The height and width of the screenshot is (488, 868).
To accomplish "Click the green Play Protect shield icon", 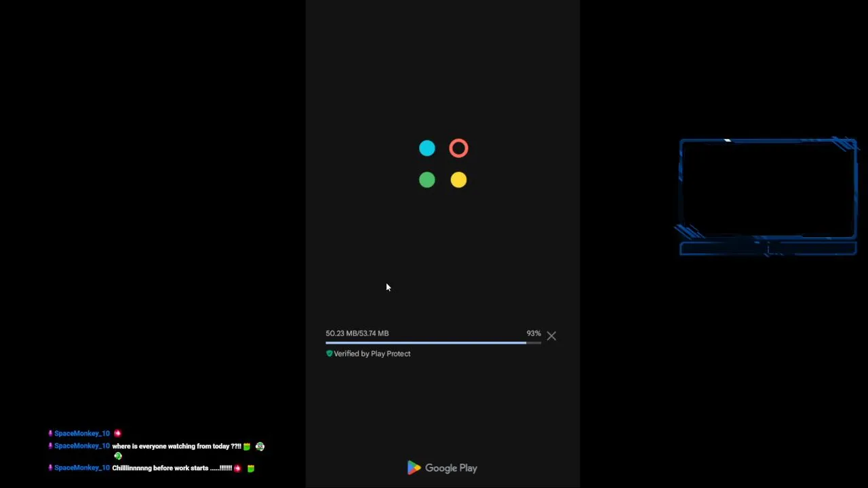I will tap(330, 353).
